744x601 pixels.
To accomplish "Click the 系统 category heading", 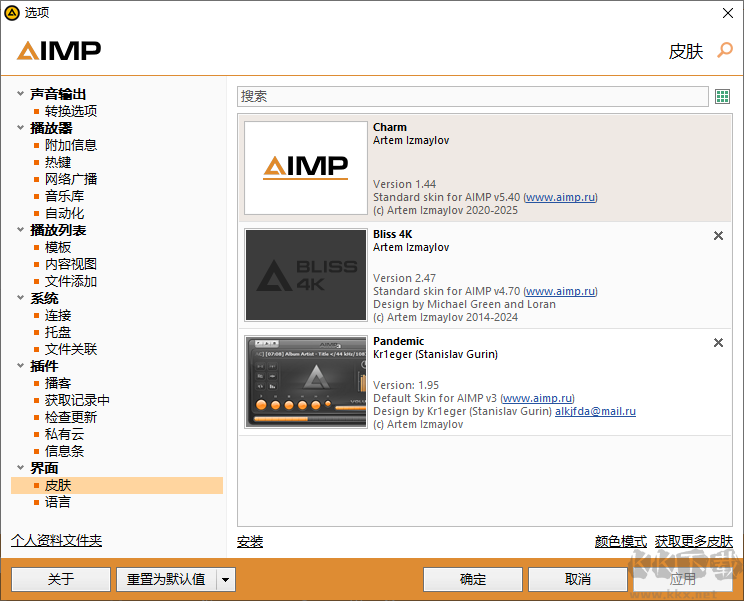I will point(45,298).
